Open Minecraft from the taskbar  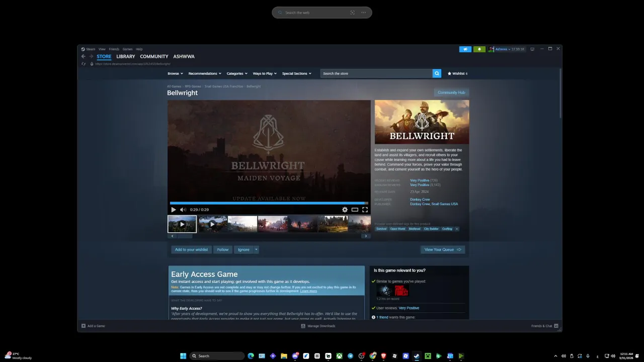[x=428, y=356]
